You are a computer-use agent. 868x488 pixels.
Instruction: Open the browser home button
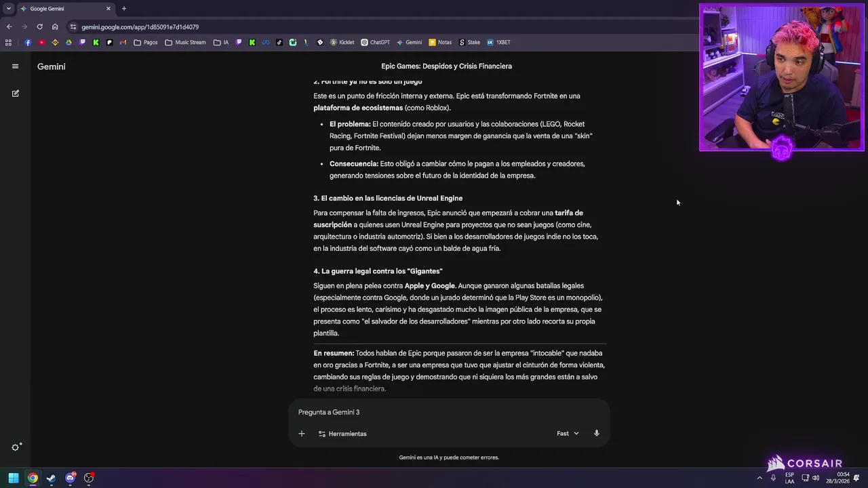click(x=55, y=27)
